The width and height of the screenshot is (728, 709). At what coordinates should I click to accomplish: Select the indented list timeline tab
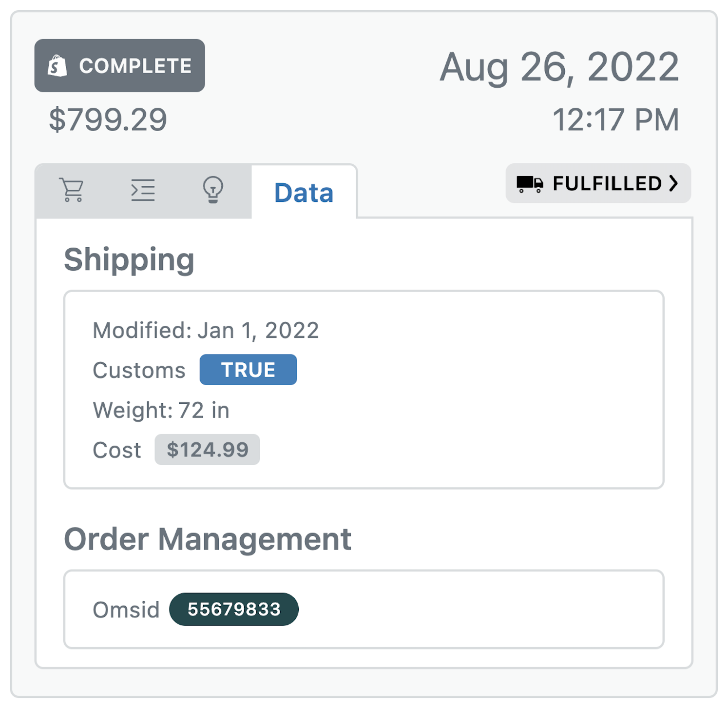[x=143, y=190]
